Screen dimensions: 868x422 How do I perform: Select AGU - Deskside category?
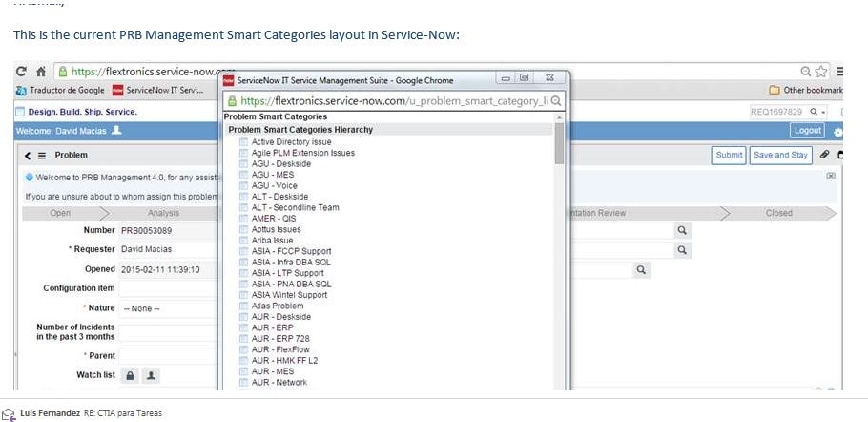[280, 164]
